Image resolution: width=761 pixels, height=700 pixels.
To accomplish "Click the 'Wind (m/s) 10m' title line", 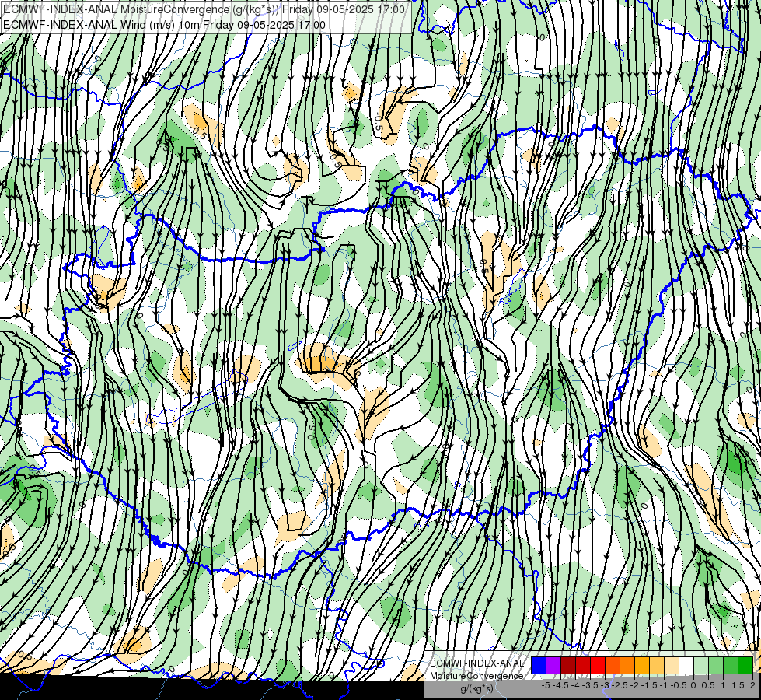I will point(164,25).
